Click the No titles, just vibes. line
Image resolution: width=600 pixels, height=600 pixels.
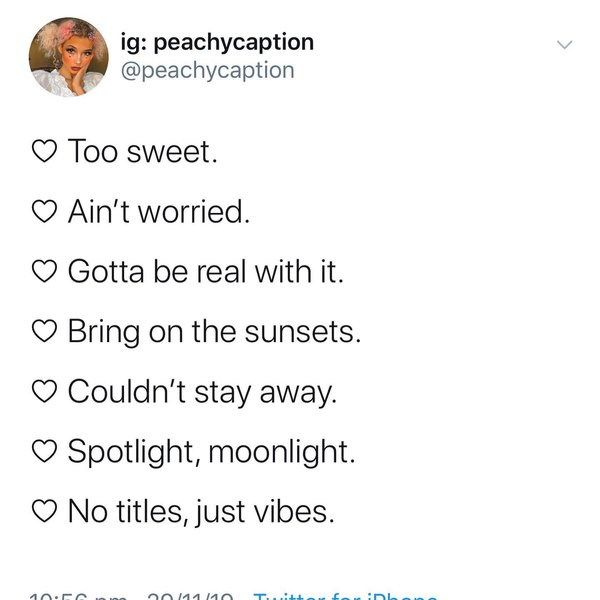[x=200, y=512]
